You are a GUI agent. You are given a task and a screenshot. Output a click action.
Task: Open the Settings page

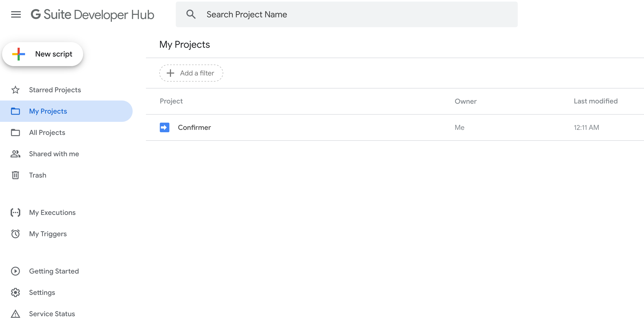[x=42, y=292]
